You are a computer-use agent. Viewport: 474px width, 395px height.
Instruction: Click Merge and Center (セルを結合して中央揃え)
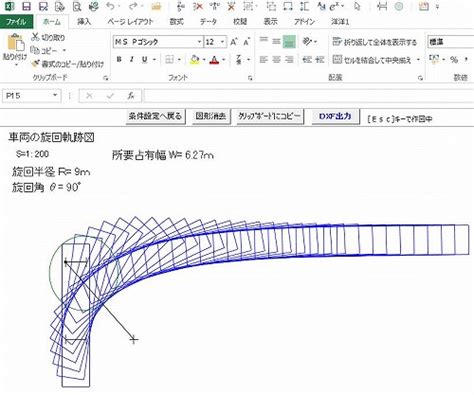click(x=372, y=60)
